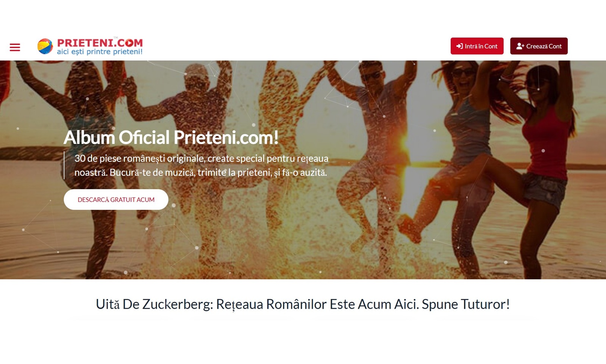Screen dimensions: 606x364
Task: Click the "Uită De Zuckerberg" headline
Action: [x=303, y=304]
